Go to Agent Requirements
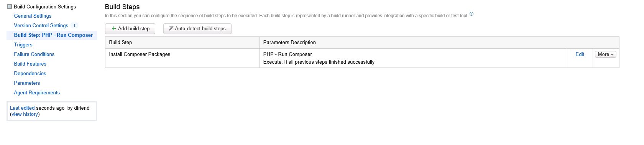This screenshot has width=644, height=145. pyautogui.click(x=37, y=93)
